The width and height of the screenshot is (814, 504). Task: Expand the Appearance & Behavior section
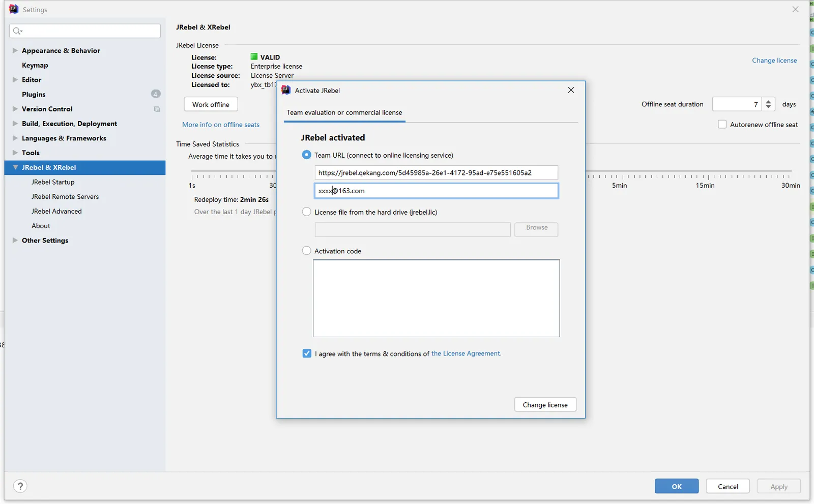coord(15,50)
